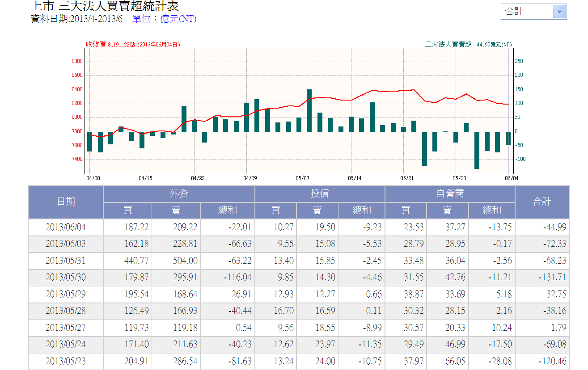Select total value -44.99 in table
Image resolution: width=588 pixels, height=370 pixels.
(554, 227)
